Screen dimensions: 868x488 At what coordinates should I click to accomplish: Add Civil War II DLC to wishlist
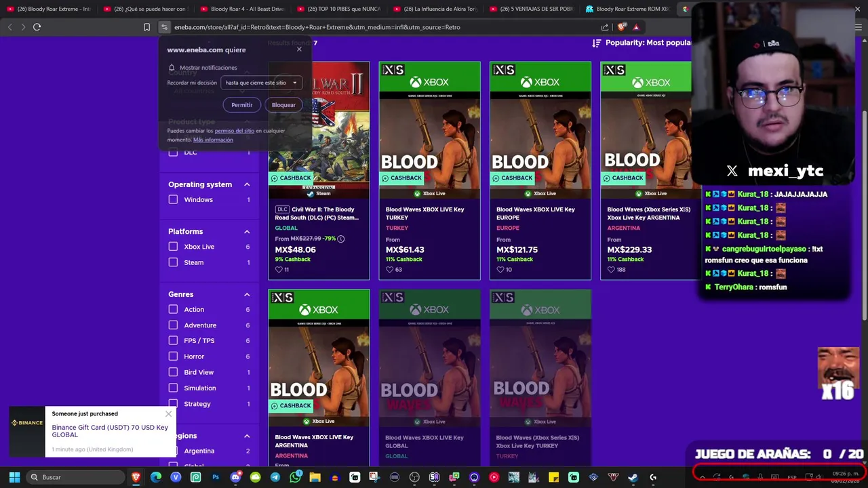pos(279,269)
